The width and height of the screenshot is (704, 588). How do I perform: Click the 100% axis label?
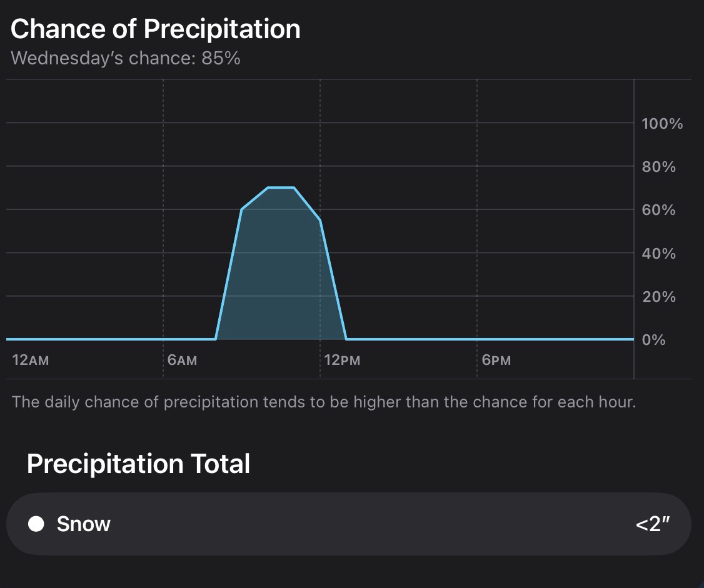[x=662, y=124]
